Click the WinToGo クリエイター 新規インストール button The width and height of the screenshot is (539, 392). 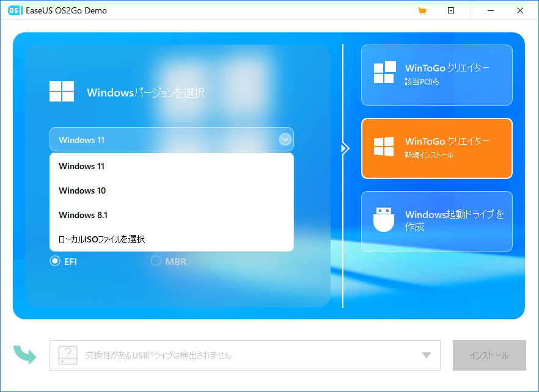pyautogui.click(x=436, y=148)
